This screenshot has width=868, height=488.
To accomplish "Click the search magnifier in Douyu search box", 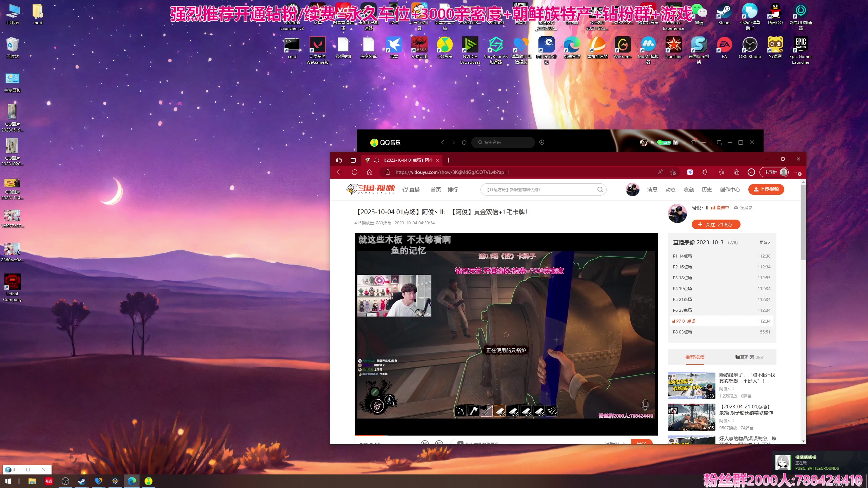I will click(600, 189).
